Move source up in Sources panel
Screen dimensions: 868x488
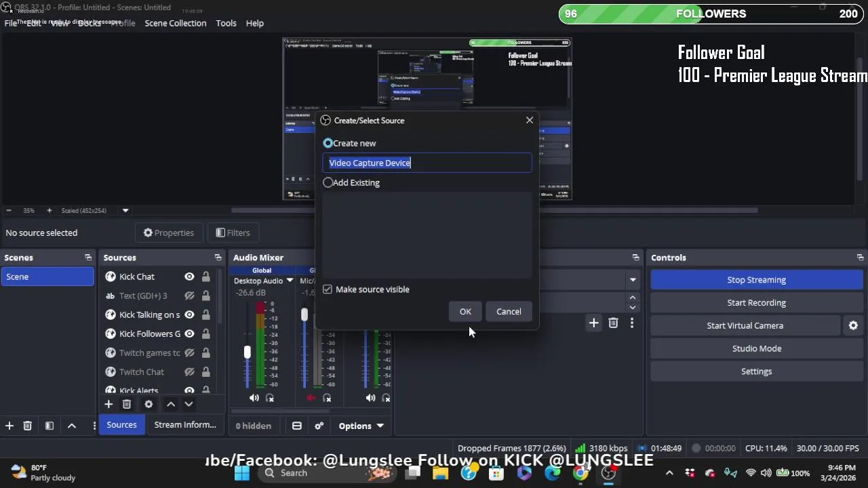coord(171,404)
